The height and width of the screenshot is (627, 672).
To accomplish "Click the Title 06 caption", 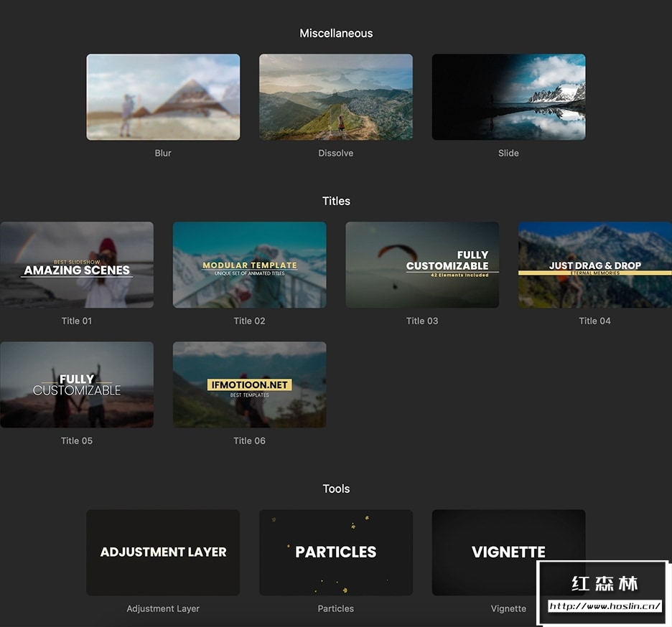I will [x=249, y=440].
